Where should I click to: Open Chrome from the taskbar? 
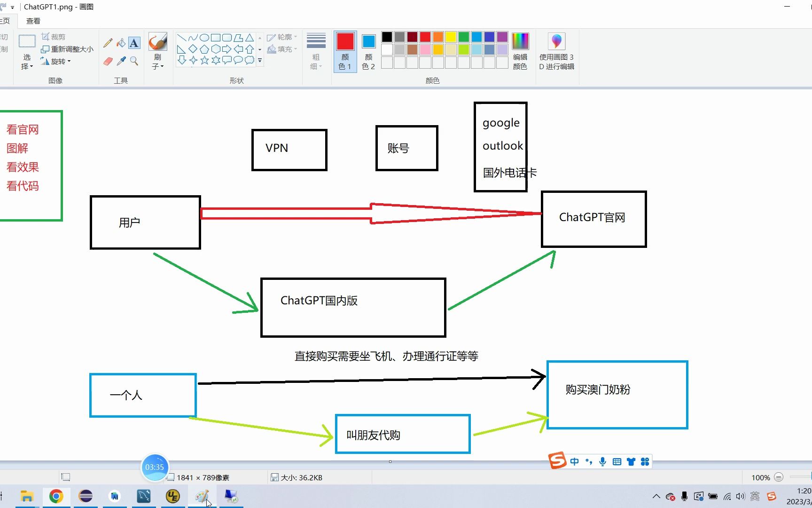coord(56,496)
